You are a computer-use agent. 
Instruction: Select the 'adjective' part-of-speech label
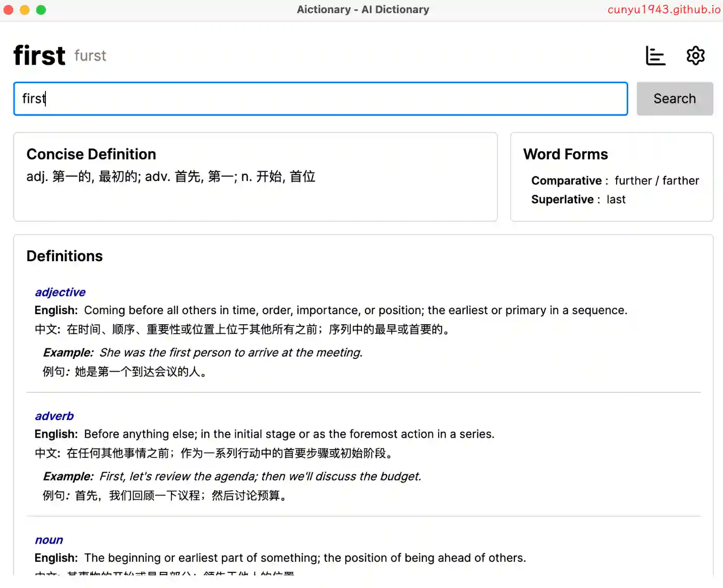(x=60, y=292)
